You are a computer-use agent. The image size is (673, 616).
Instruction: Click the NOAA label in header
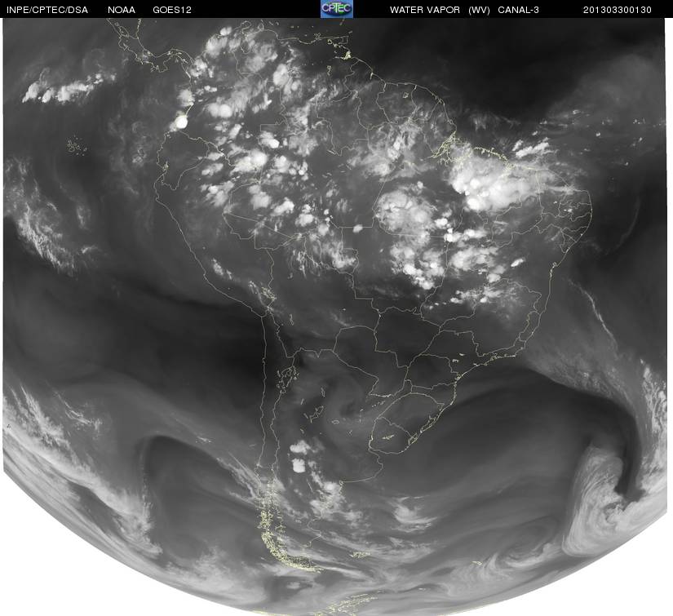click(x=122, y=10)
